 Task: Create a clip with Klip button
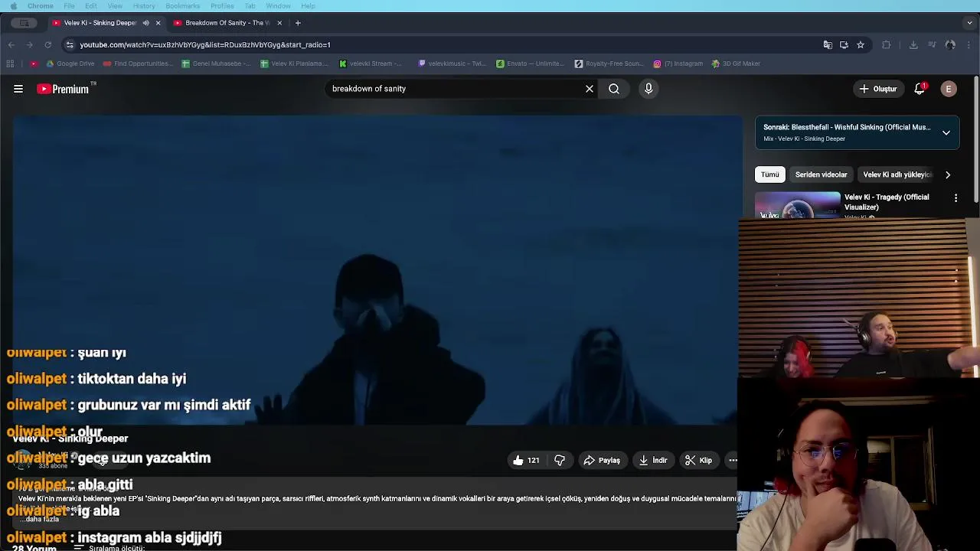tap(698, 461)
